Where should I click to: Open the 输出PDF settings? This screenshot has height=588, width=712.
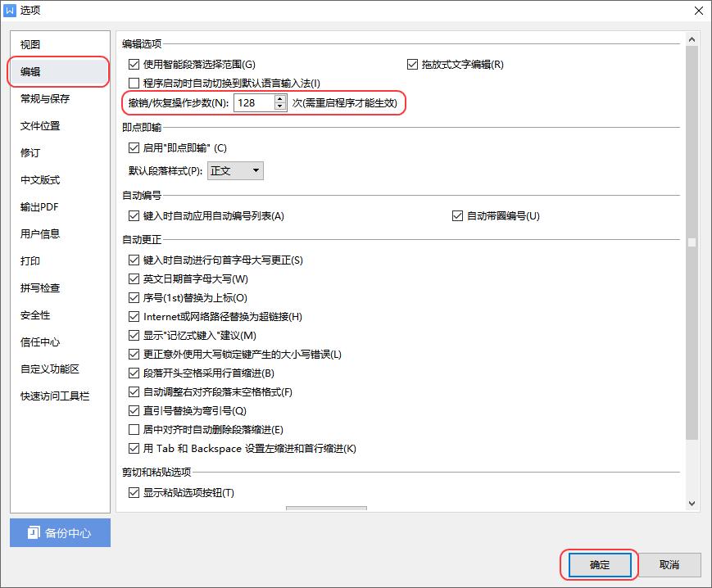pos(41,206)
